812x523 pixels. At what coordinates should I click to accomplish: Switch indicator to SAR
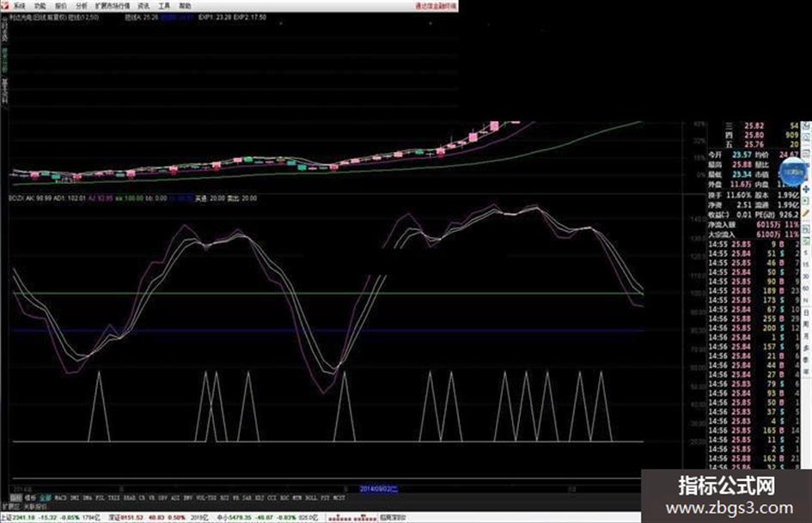247,497
